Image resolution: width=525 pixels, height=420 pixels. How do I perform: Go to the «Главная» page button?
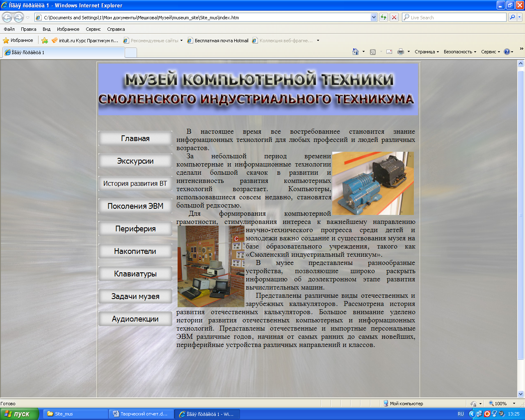click(x=135, y=139)
